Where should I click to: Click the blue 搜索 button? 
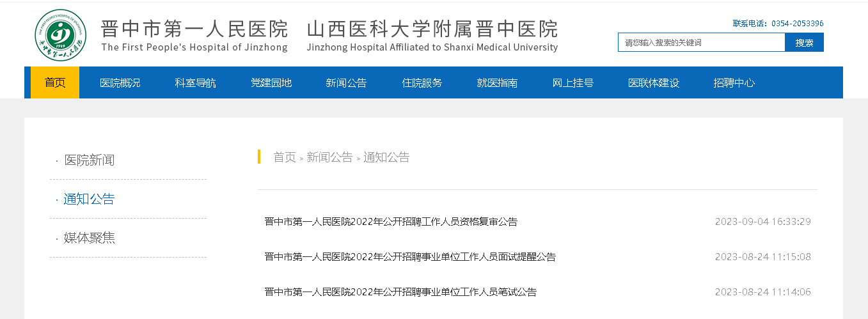(805, 42)
